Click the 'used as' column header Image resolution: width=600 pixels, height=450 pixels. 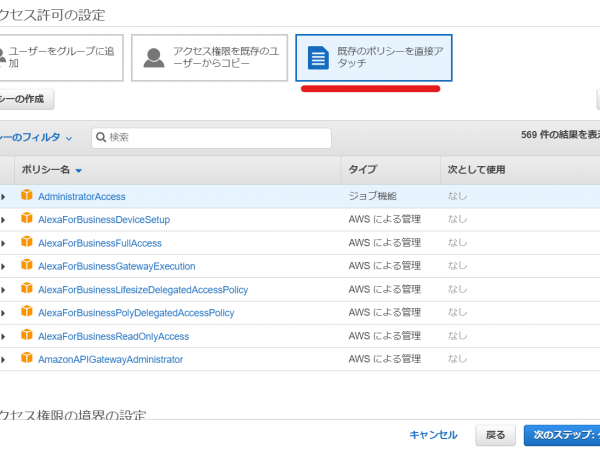(x=476, y=170)
